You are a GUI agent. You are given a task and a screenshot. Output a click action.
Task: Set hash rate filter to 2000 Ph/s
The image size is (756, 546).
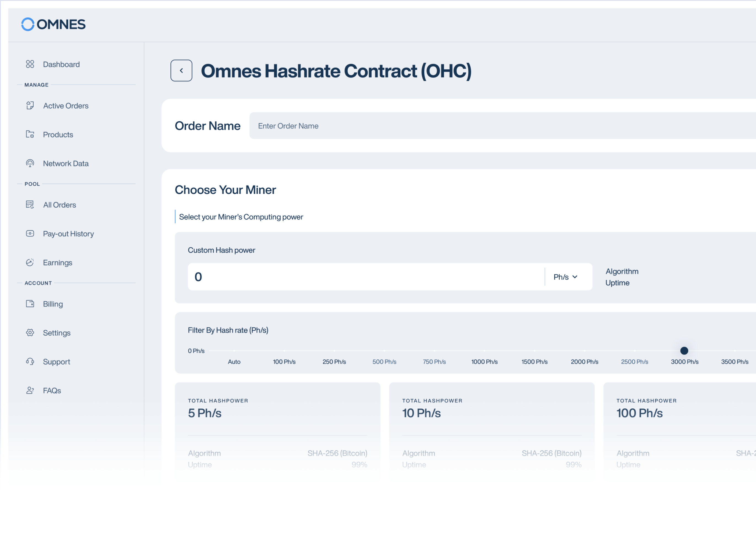[x=585, y=362]
